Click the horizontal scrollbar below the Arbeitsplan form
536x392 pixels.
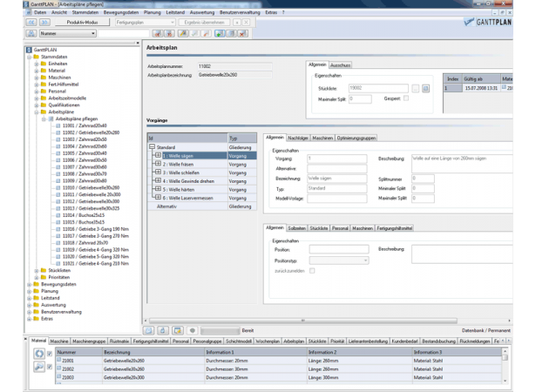(303, 321)
